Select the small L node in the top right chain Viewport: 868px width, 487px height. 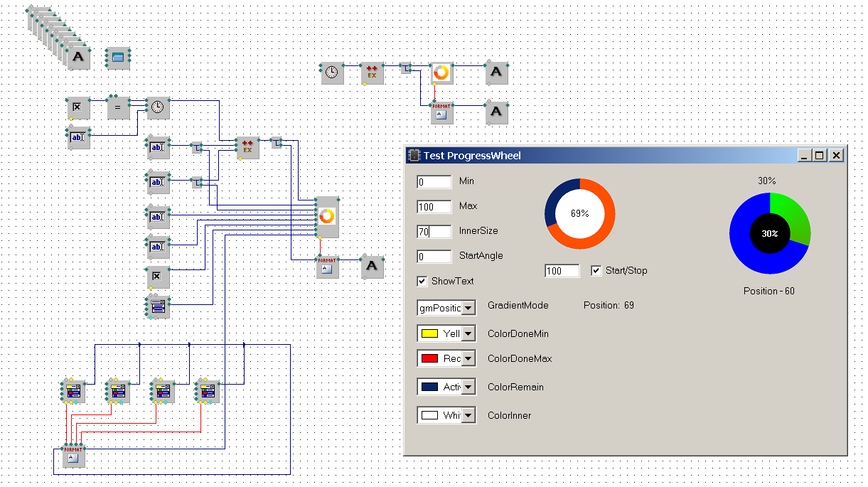406,68
